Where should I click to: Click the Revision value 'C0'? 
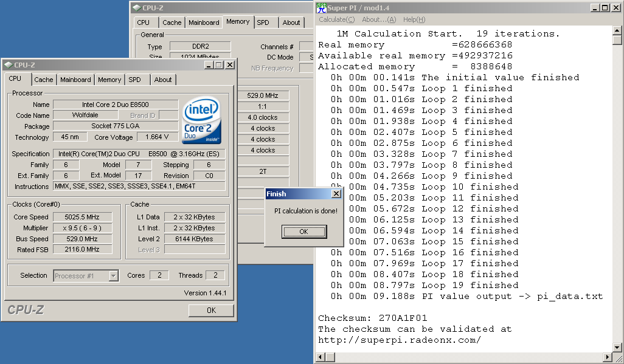209,176
